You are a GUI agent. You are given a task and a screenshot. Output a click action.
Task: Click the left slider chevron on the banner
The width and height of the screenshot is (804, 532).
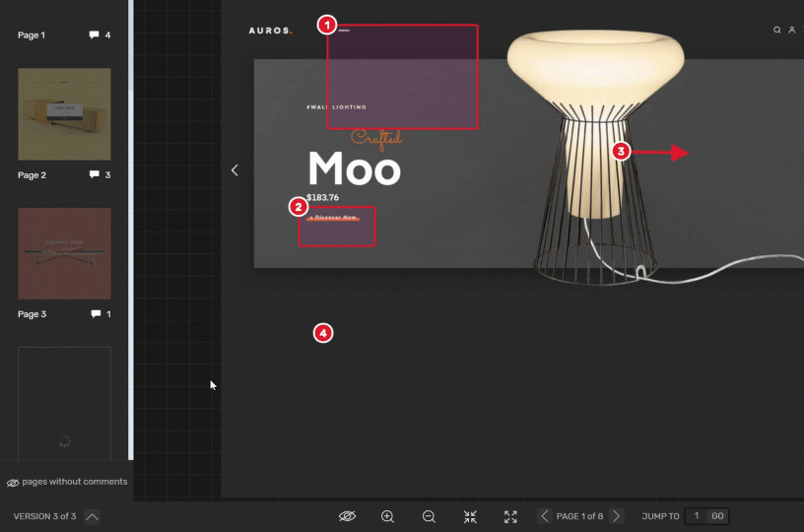[x=234, y=169]
